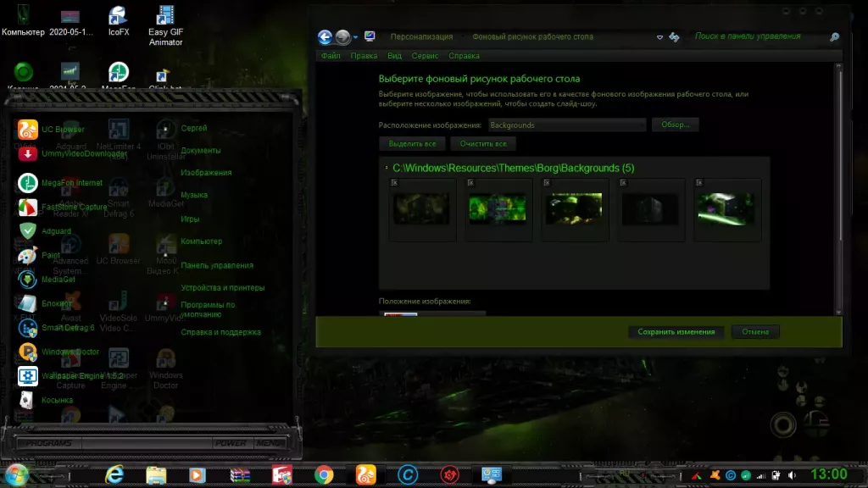
Task: Open Справка и поддержка in the start menu
Action: point(220,332)
